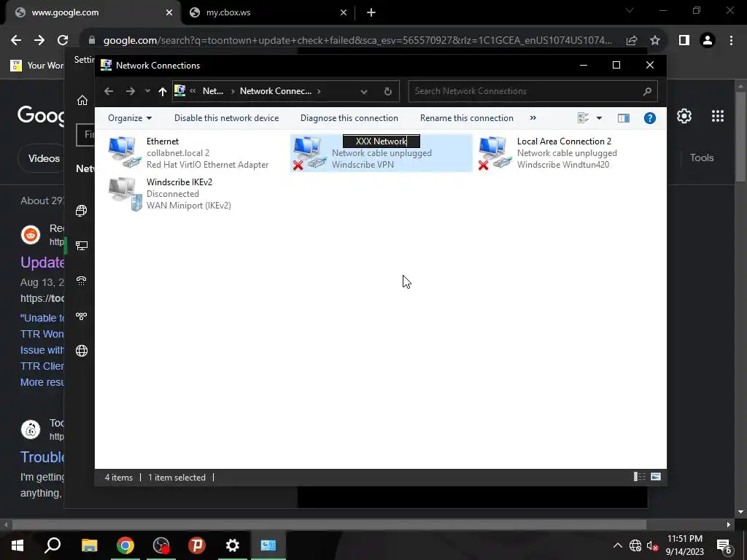
Task: Click the Chrome address bar URL
Action: click(357, 41)
